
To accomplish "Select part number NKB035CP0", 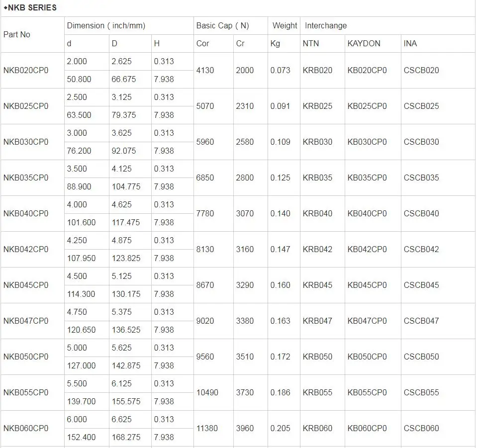I will 26,178.
